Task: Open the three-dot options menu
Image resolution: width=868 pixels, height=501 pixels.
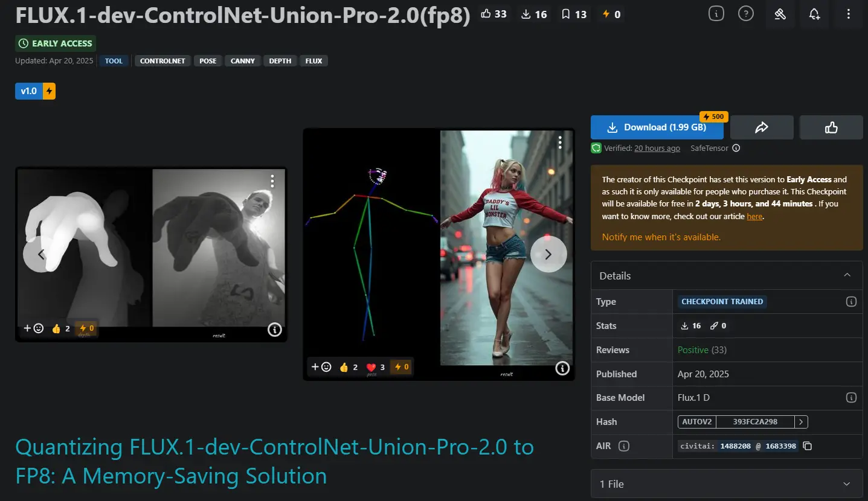Action: [x=848, y=14]
